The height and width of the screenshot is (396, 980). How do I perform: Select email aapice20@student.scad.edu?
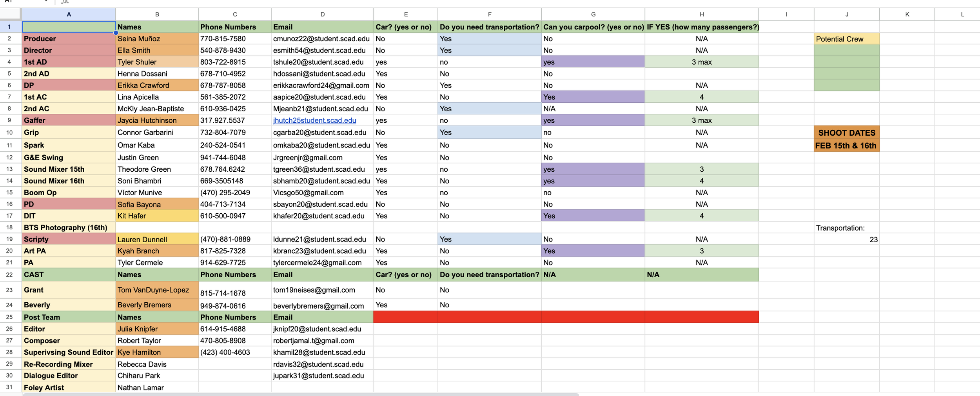pyautogui.click(x=322, y=97)
